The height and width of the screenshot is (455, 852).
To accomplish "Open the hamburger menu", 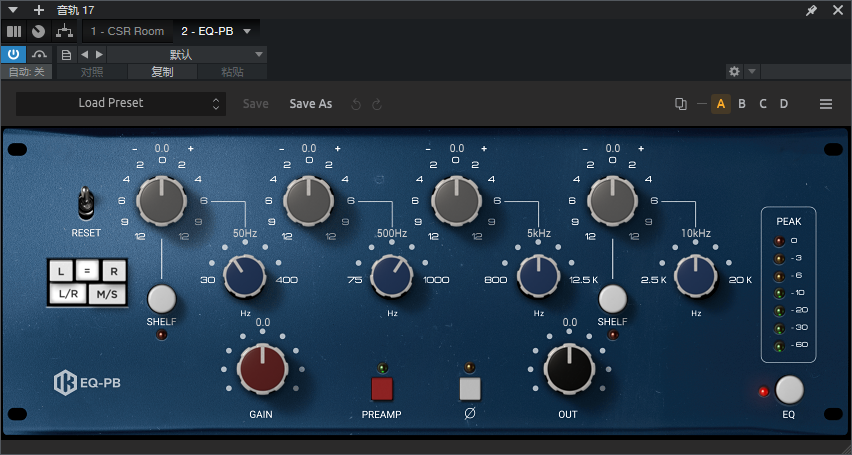I will click(826, 104).
